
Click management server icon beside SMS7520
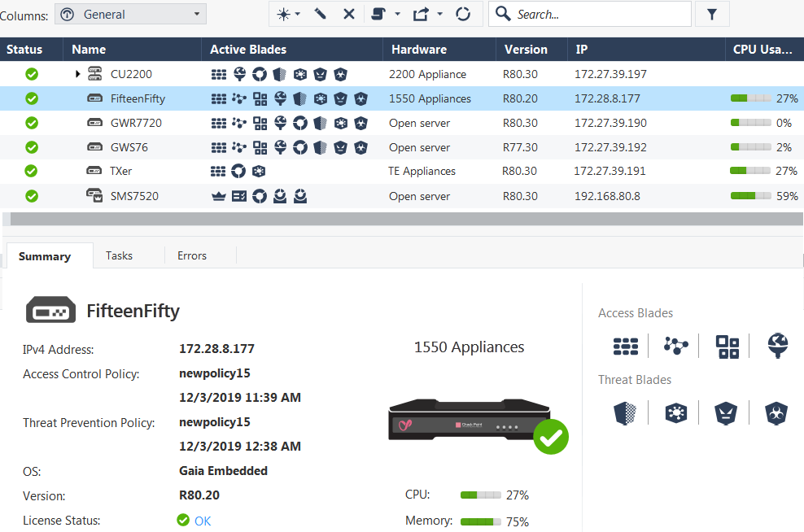[94, 195]
